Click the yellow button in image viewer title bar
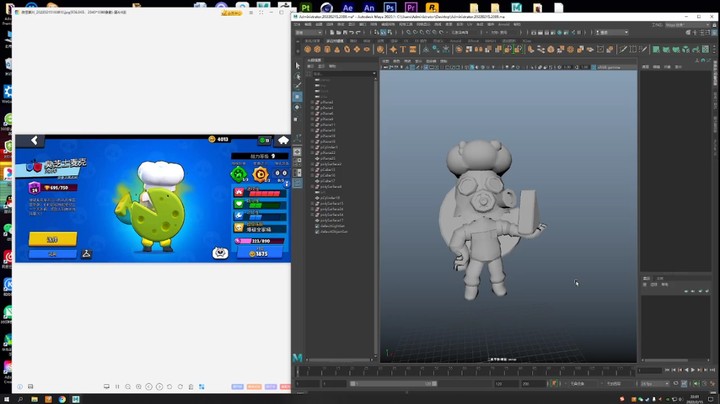720x404 pixels. [231, 13]
